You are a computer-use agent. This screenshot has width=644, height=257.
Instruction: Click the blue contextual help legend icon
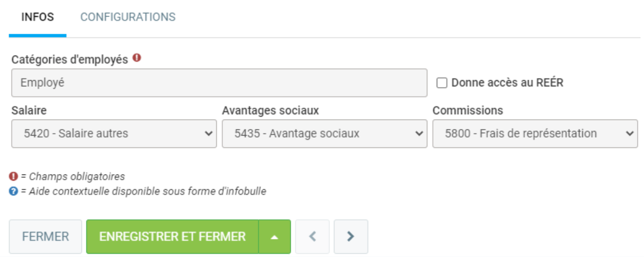point(13,192)
